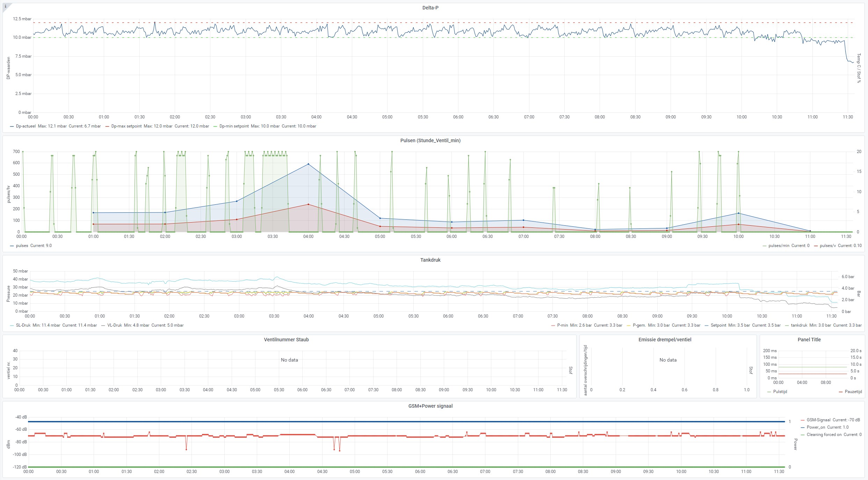The height and width of the screenshot is (480, 868).
Task: Open the Delta-P panel title menu
Action: coord(430,8)
